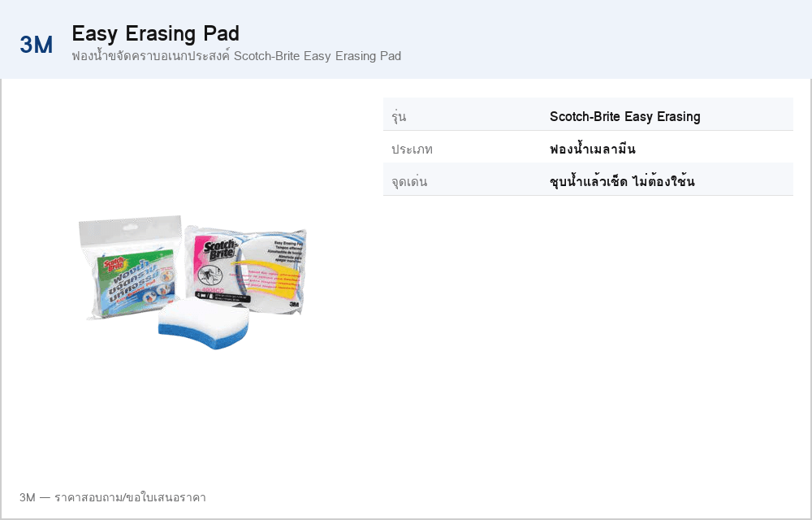Select the ฟองน้ำเมลามีน value

[593, 149]
